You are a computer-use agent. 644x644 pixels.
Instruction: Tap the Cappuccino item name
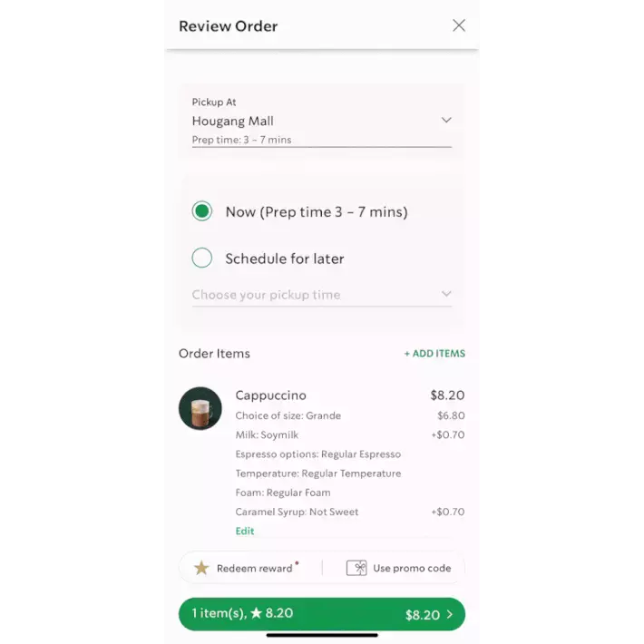(270, 395)
